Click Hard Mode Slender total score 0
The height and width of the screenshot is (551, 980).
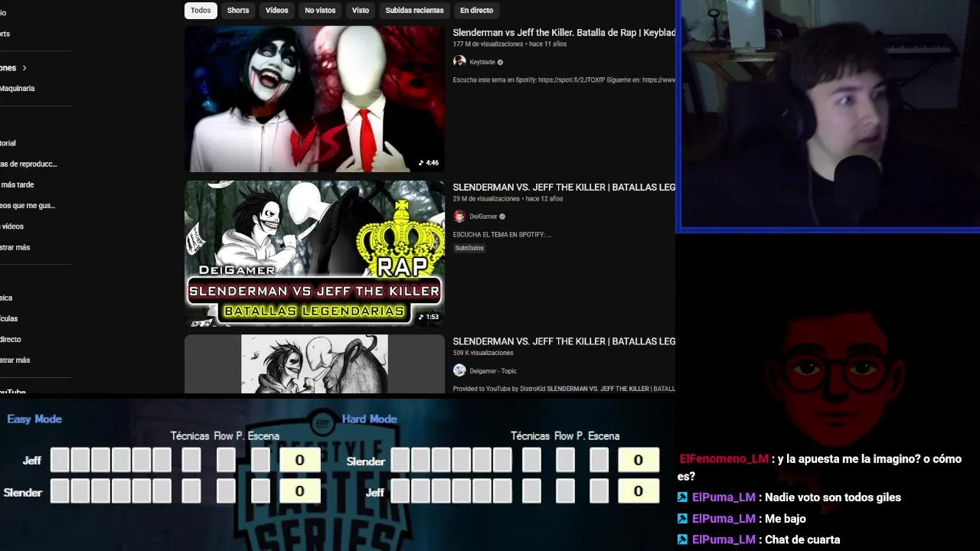pyautogui.click(x=639, y=460)
